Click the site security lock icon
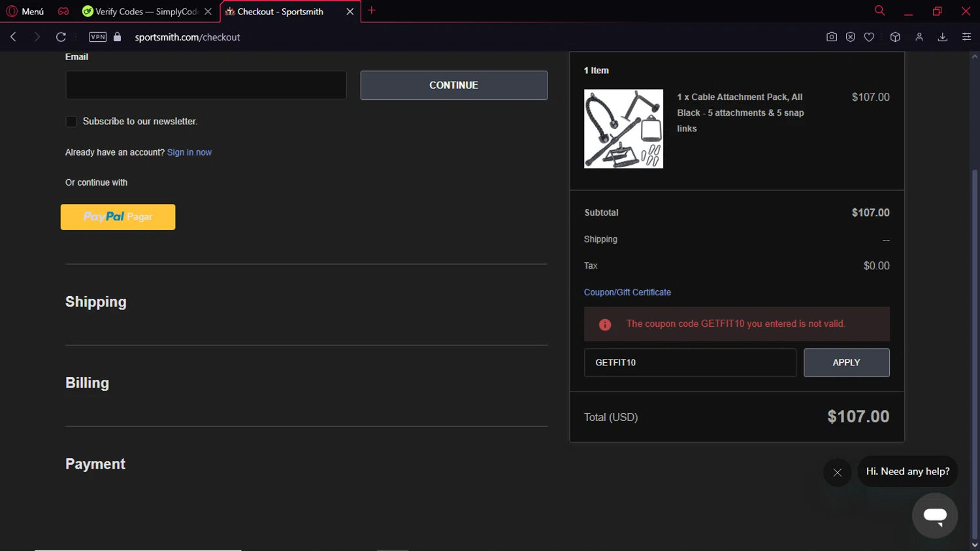This screenshot has width=980, height=551. coord(118,37)
